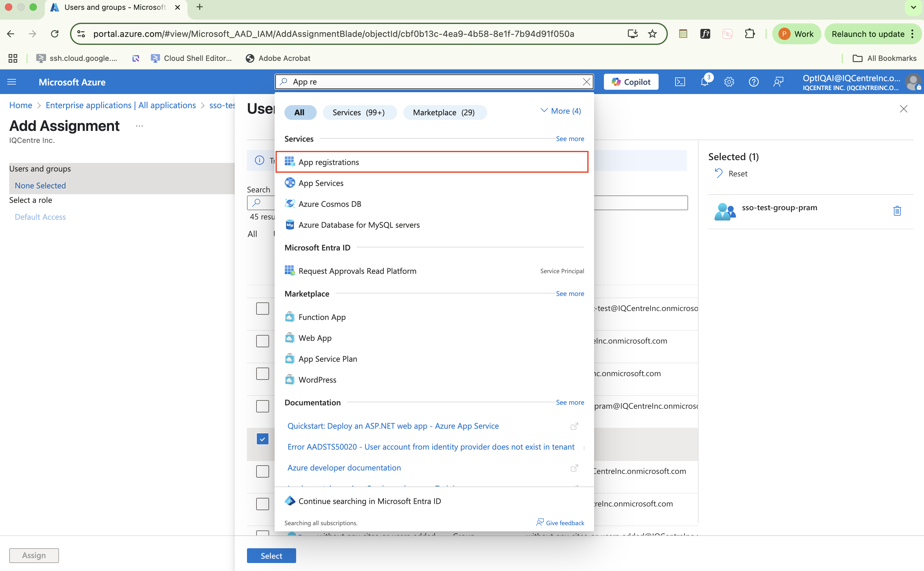
Task: Open the Chrome three-dot menu
Action: (913, 34)
